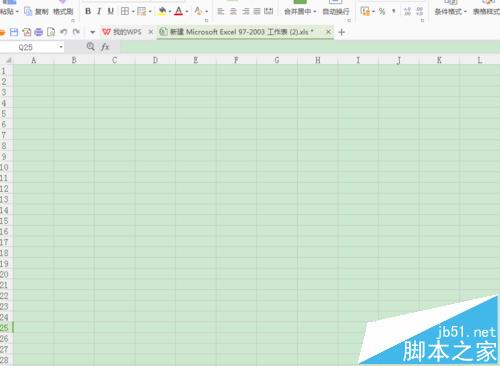Undo the last action
The image size is (500, 366).
[64, 32]
